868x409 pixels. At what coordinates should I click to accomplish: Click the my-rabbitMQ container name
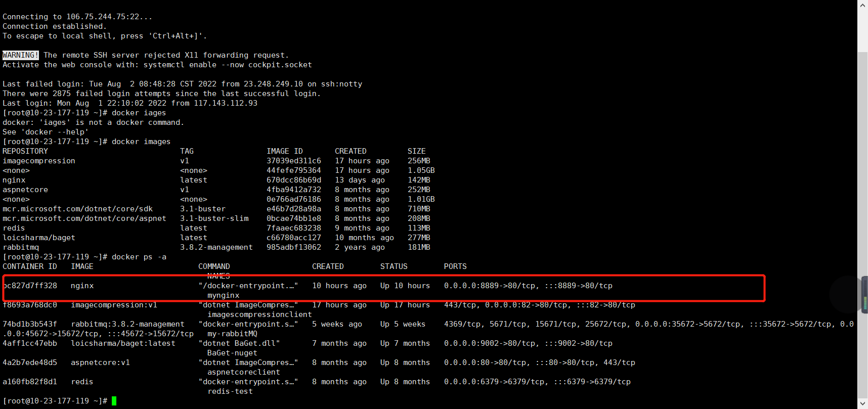click(x=232, y=334)
